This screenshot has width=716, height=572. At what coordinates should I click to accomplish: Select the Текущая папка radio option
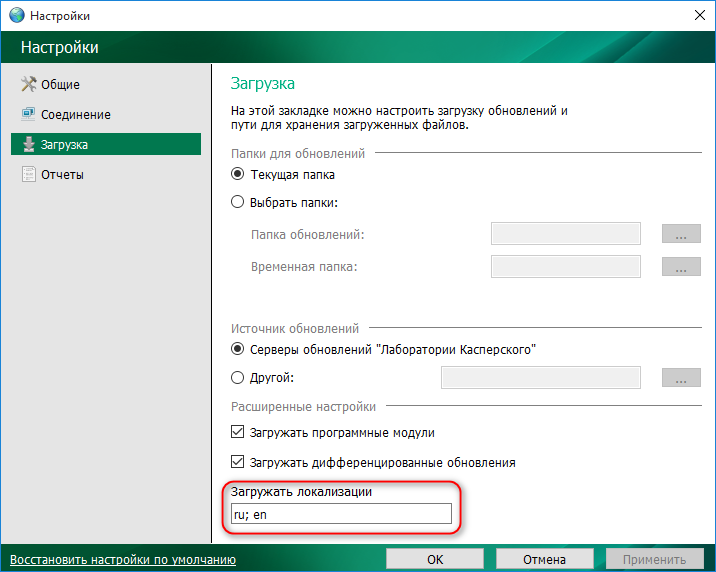237,174
